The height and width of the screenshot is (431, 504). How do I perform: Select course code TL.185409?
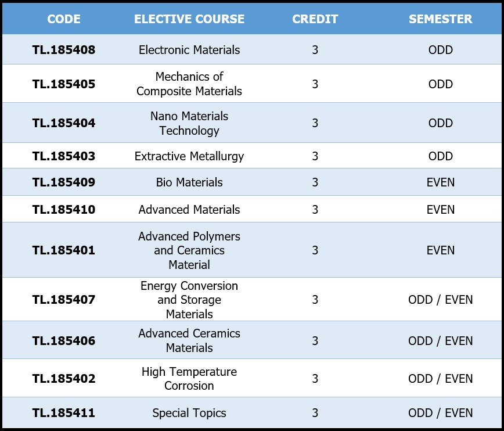click(64, 182)
